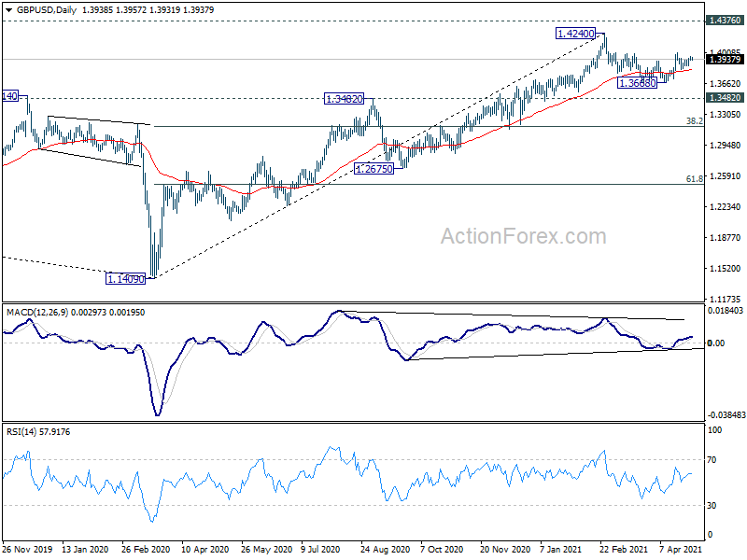Click the GBPUSD,Daily chart title
The width and height of the screenshot is (747, 560).
[x=47, y=10]
